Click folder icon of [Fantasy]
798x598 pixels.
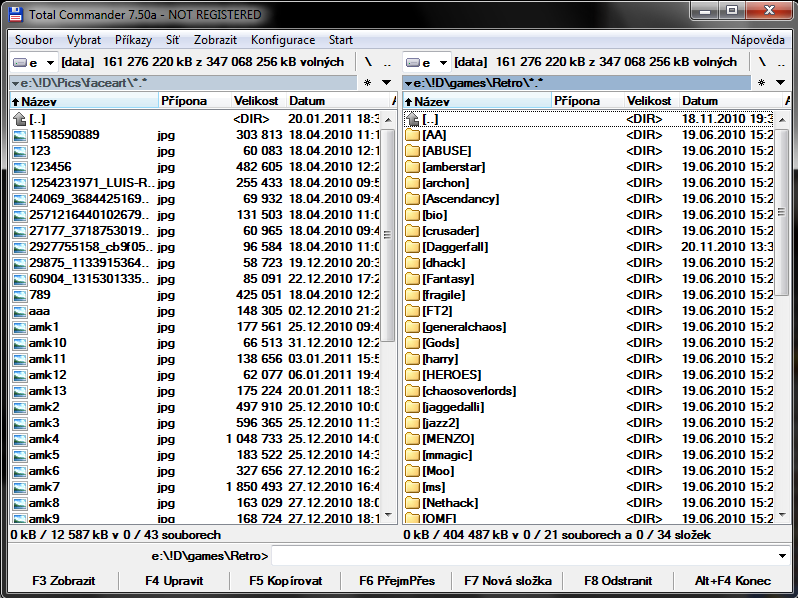(x=413, y=279)
